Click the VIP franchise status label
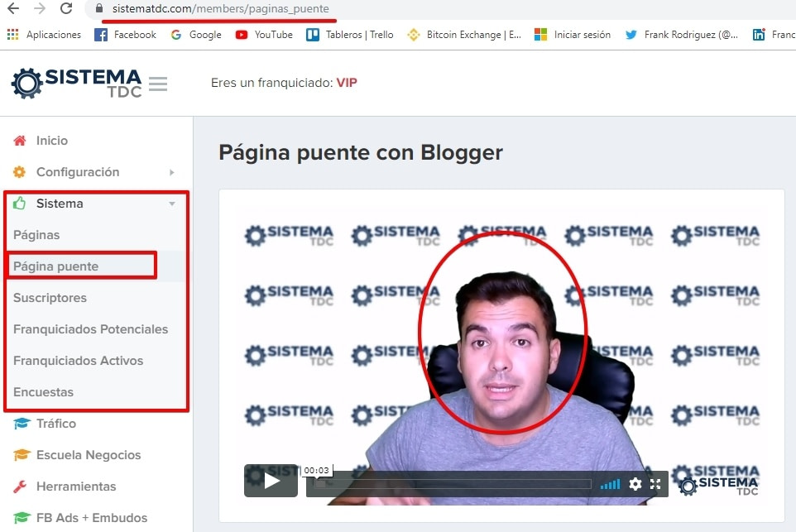The image size is (796, 532). pos(347,83)
